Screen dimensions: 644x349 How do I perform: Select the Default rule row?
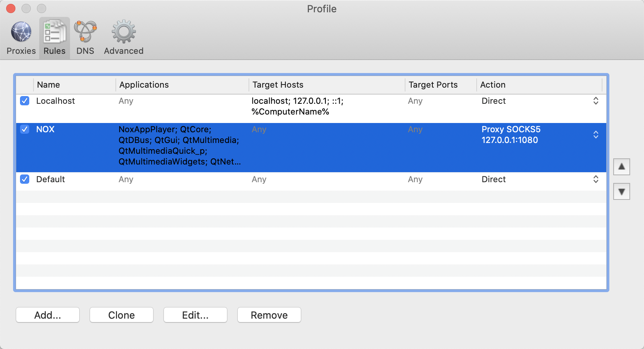311,179
